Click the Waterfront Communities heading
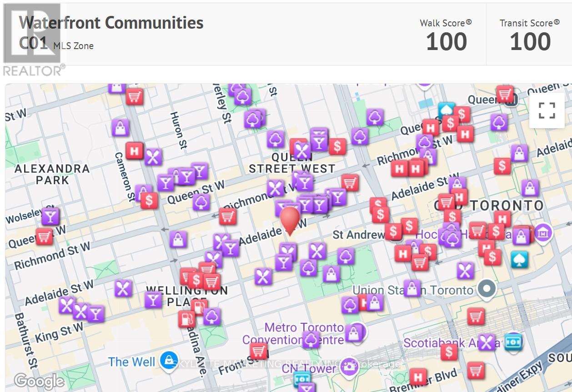Image resolution: width=572 pixels, height=392 pixels. point(111,23)
